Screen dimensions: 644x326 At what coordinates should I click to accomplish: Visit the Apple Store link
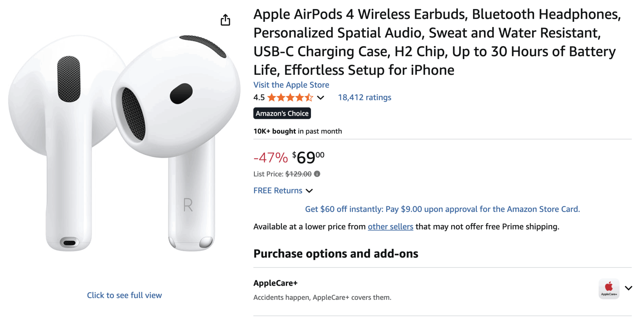(291, 85)
